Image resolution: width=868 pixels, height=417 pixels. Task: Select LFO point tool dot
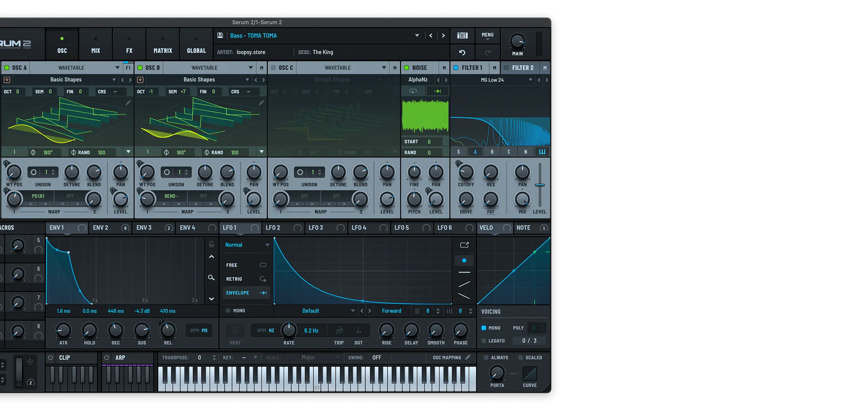(x=464, y=260)
